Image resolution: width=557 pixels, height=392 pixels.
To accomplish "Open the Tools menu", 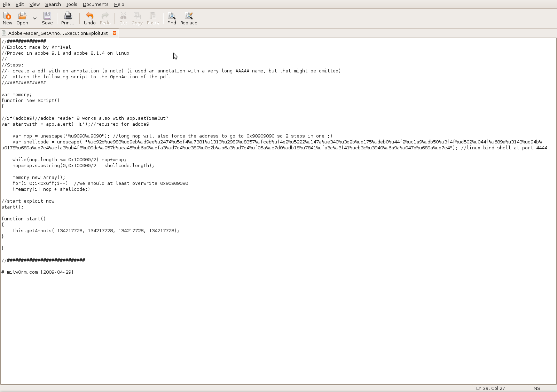I will point(72,4).
